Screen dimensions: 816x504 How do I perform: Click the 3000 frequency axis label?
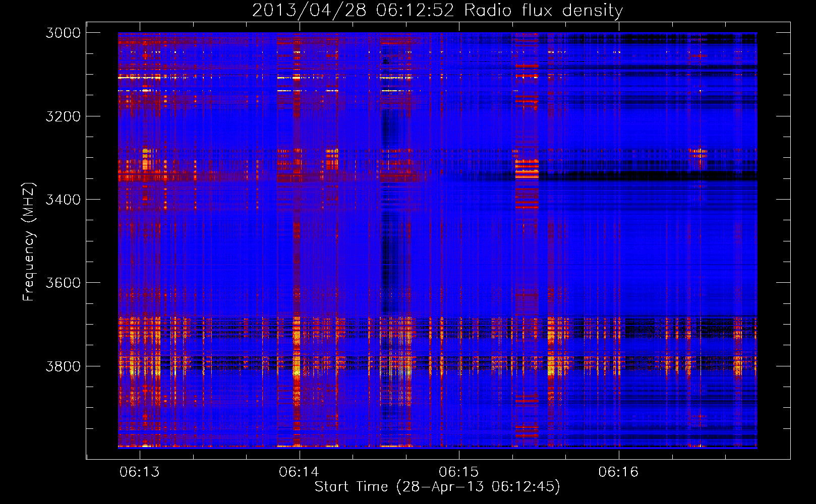point(63,33)
